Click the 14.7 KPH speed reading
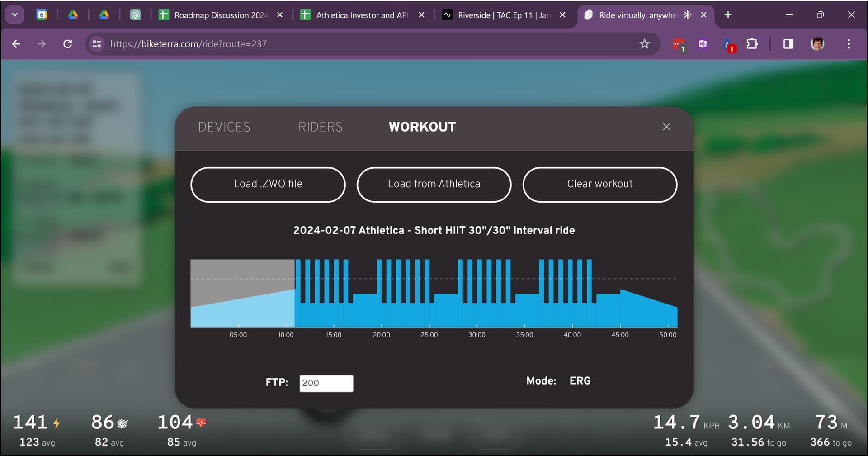Screen dimensions: 868x456 coord(677,422)
